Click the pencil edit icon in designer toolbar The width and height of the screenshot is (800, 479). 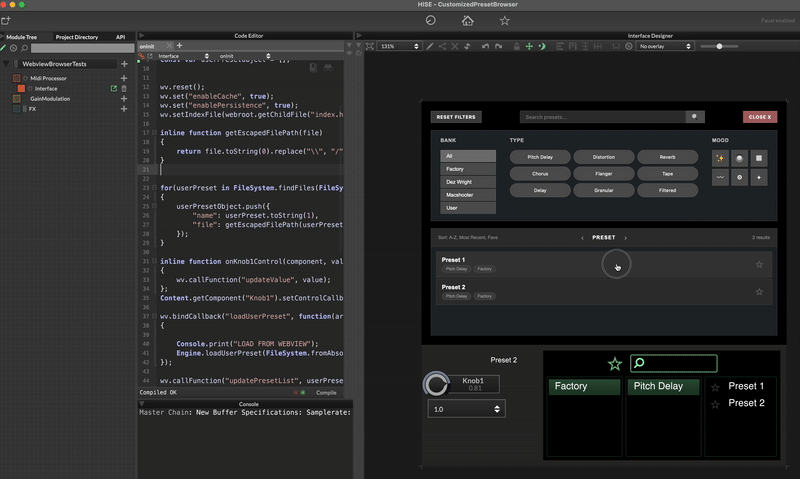click(x=430, y=46)
